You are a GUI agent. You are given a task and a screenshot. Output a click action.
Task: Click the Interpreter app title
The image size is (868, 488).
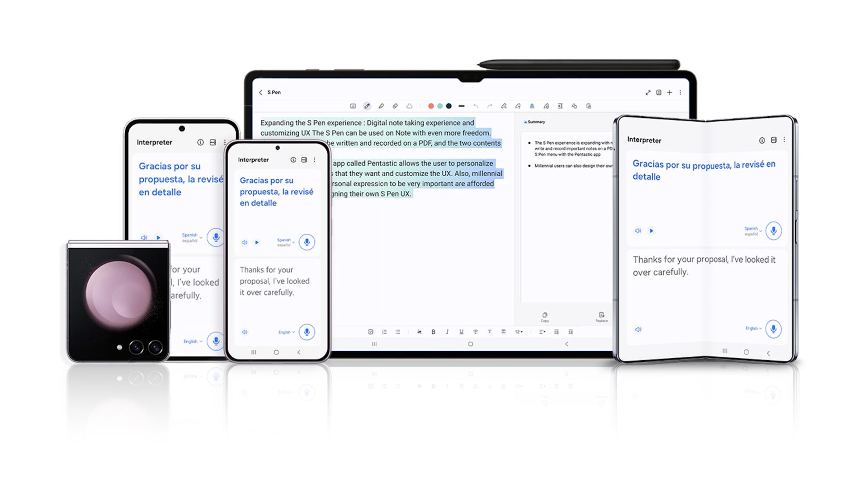pos(252,159)
